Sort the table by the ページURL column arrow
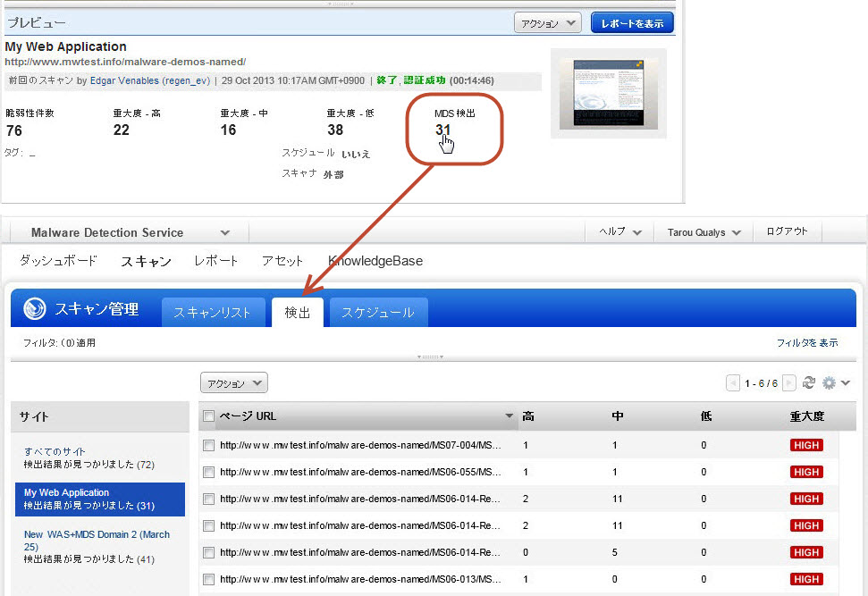This screenshot has height=596, width=868. point(510,416)
